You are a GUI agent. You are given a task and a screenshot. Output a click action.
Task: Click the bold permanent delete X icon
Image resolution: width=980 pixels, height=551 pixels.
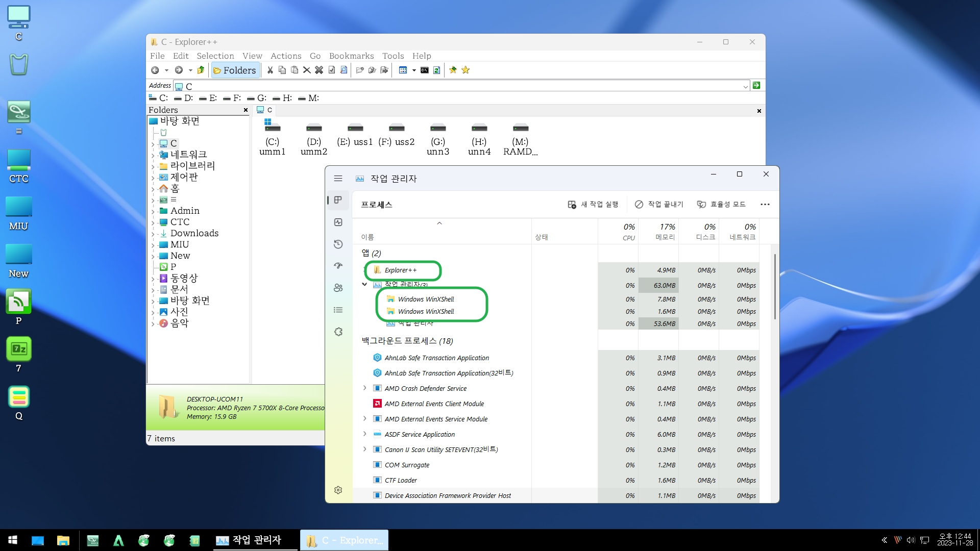pyautogui.click(x=319, y=70)
